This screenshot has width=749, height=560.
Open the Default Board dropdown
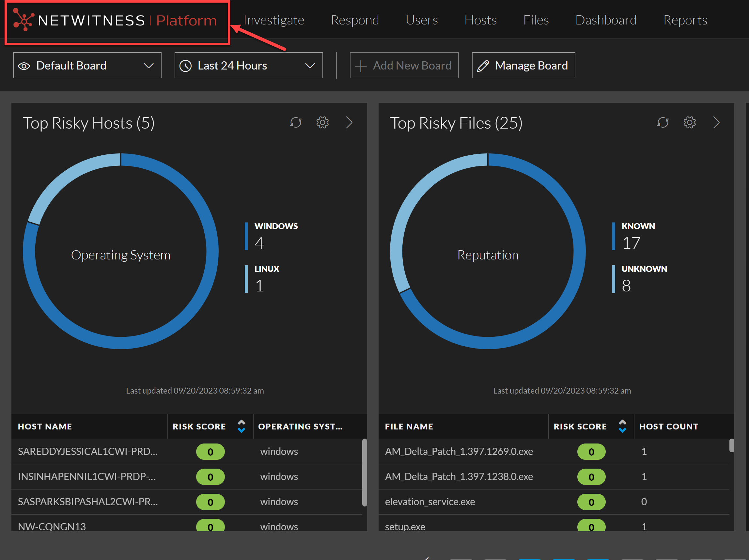(x=148, y=66)
